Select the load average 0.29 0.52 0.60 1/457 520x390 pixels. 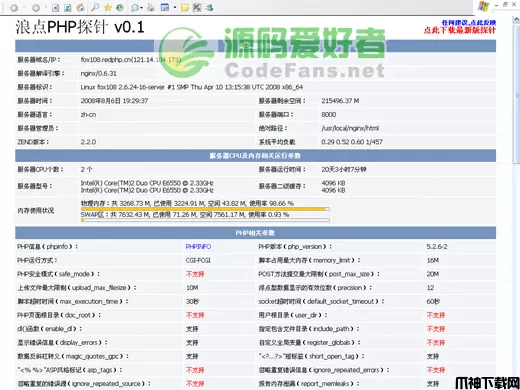pos(352,142)
